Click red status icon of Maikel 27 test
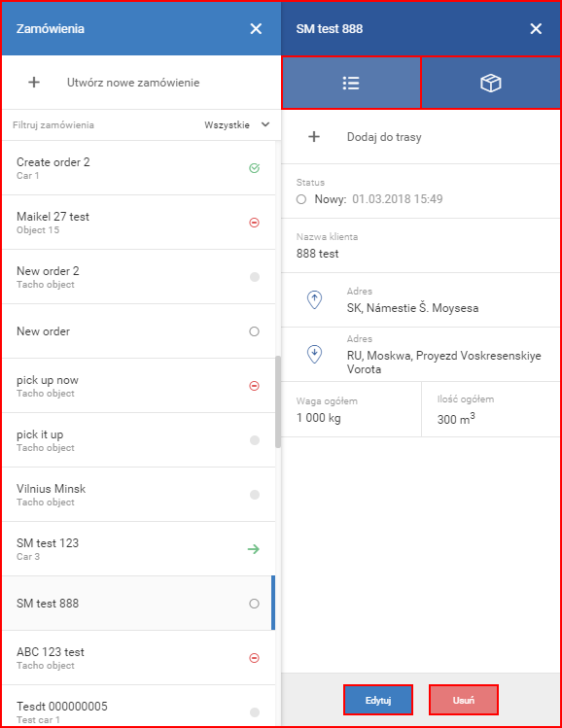The image size is (562, 728). [x=254, y=223]
